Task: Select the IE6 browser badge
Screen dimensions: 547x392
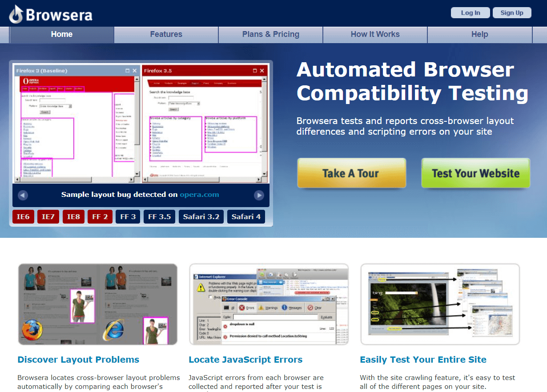Action: 23,216
